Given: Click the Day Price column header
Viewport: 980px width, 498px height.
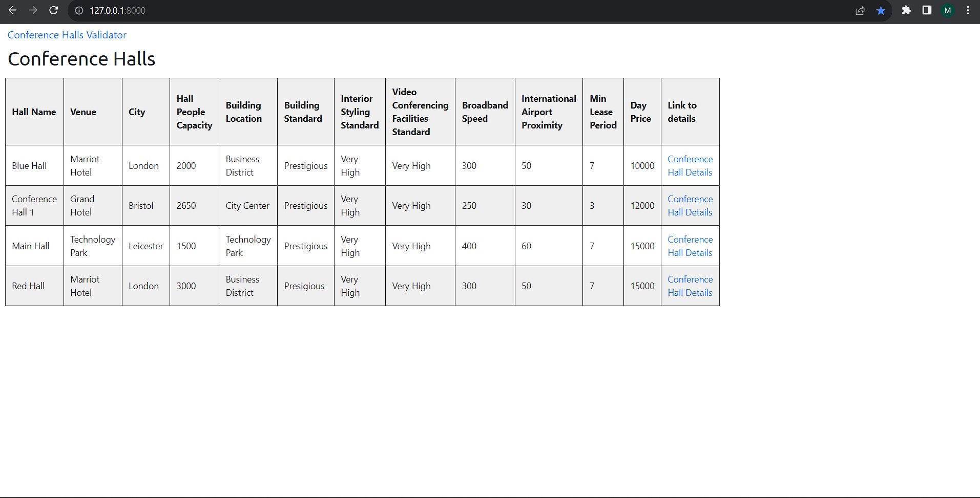Looking at the screenshot, I should 641,112.
